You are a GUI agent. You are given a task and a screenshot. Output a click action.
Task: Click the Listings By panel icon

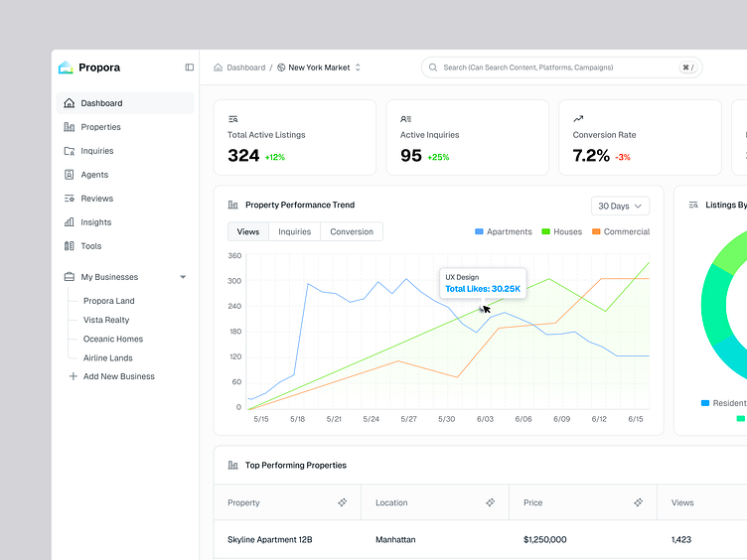click(x=693, y=205)
